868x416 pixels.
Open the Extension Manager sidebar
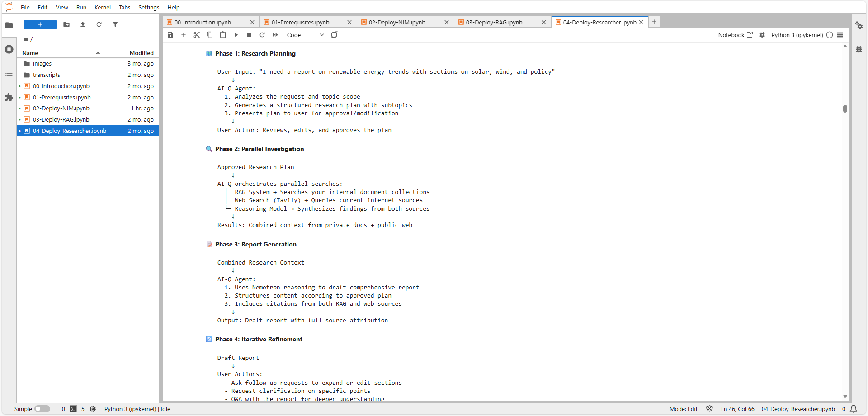coord(9,97)
